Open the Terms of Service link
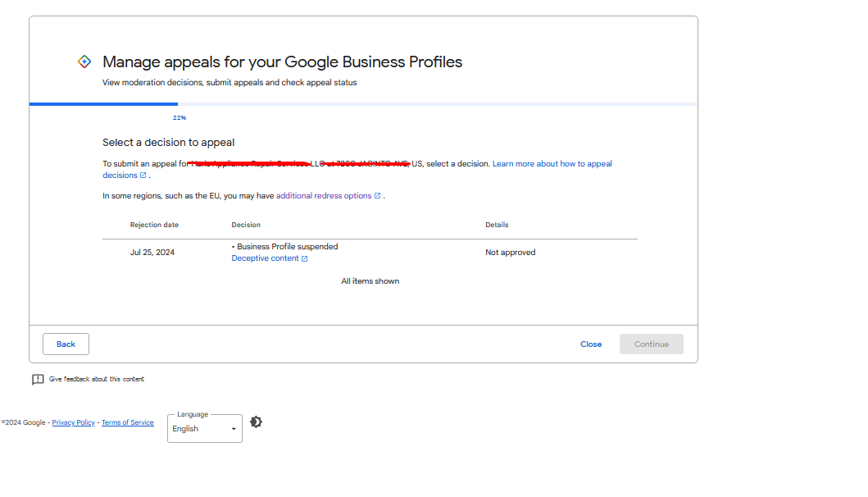 tap(127, 422)
